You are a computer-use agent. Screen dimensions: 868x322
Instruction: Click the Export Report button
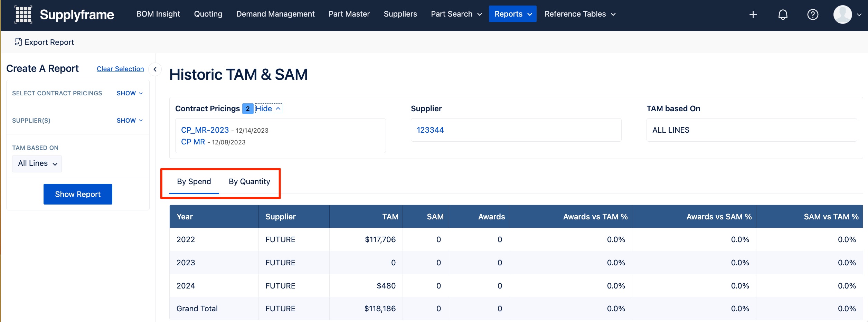click(44, 42)
